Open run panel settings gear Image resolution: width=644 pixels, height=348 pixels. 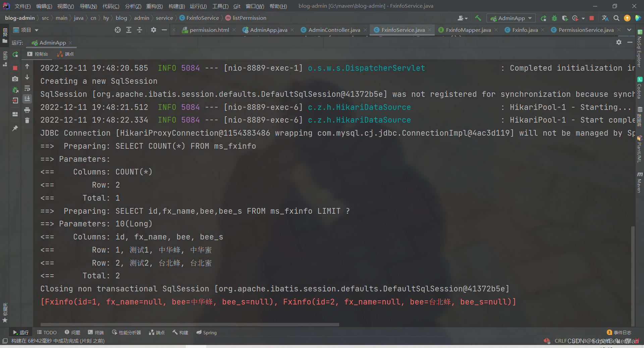pos(619,42)
